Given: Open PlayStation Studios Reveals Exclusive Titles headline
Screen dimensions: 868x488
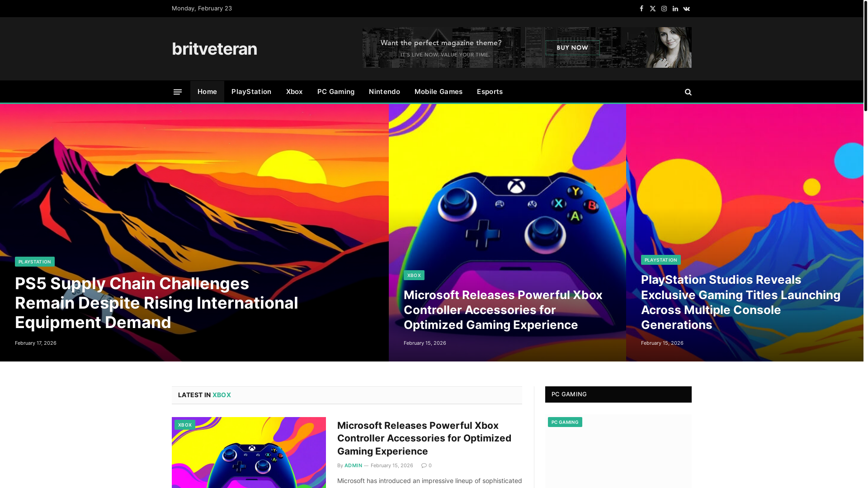Looking at the screenshot, I should tap(741, 302).
